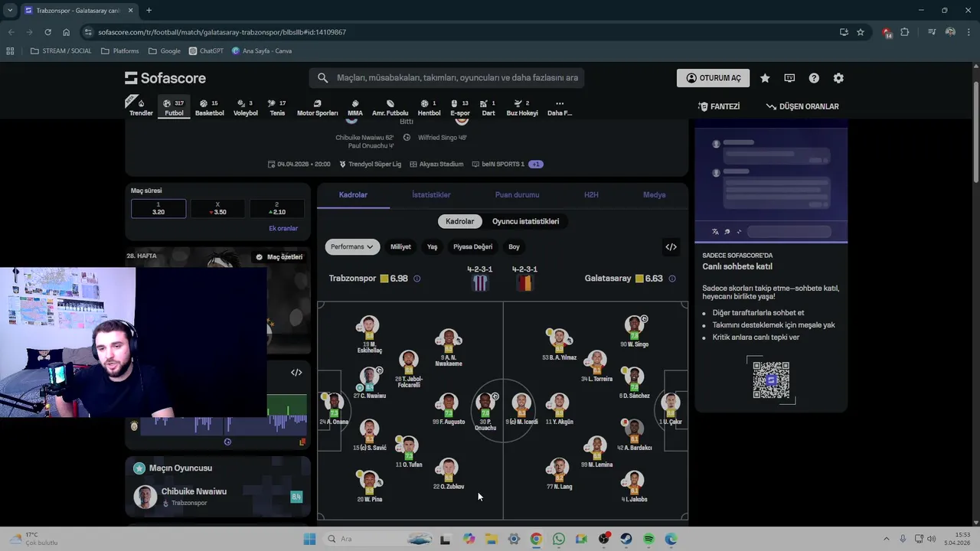The width and height of the screenshot is (980, 551).
Task: Bookmark this page with the star icon
Action: point(861,32)
